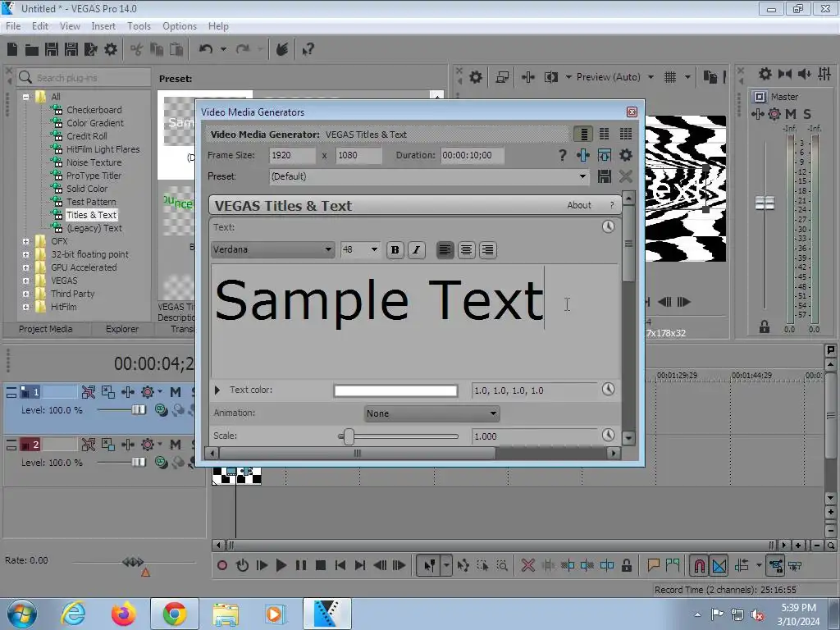Screen dimensions: 840x630
Task: Click the New project icon
Action: point(12,50)
